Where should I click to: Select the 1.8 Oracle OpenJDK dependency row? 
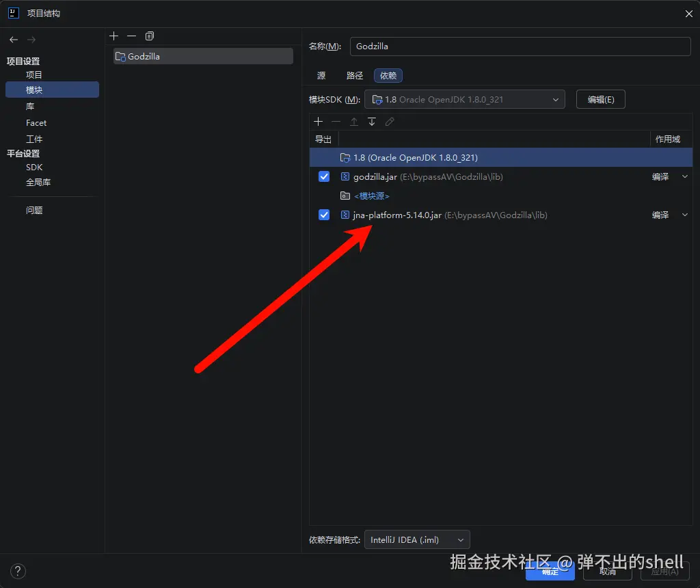pyautogui.click(x=501, y=158)
